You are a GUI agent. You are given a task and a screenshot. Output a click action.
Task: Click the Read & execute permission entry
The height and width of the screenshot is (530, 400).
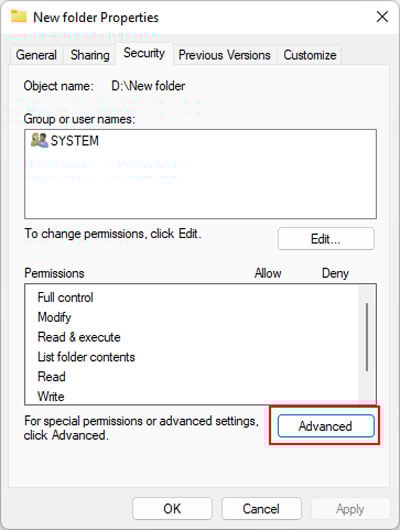[79, 337]
